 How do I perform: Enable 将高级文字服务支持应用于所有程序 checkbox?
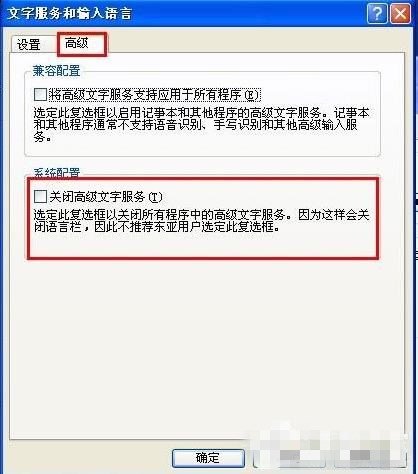(40, 94)
